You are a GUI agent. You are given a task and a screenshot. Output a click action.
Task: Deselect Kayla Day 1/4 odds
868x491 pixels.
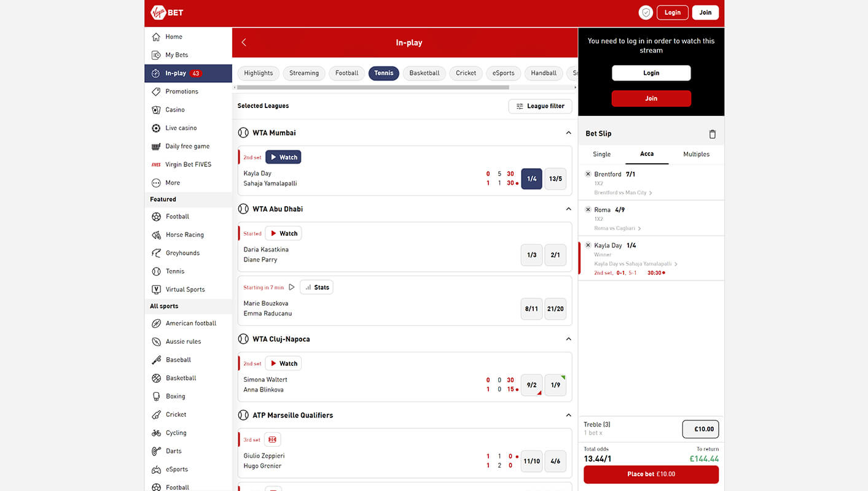click(x=532, y=179)
